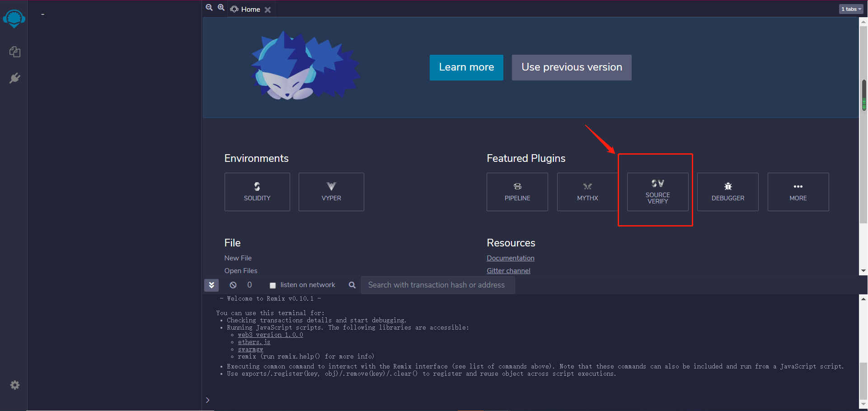This screenshot has width=868, height=411.
Task: Open the Plugin manager plug icon
Action: pyautogui.click(x=14, y=78)
